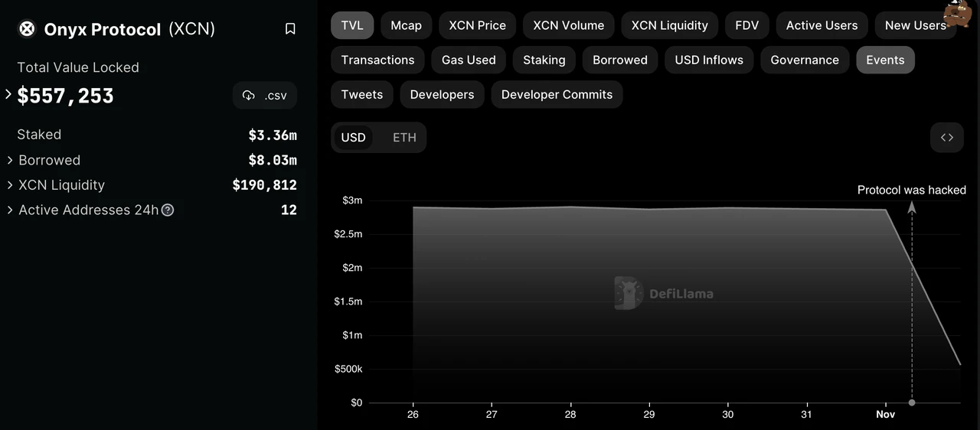The image size is (980, 430).
Task: Expand the XCN Liquidity row
Action: 10,185
